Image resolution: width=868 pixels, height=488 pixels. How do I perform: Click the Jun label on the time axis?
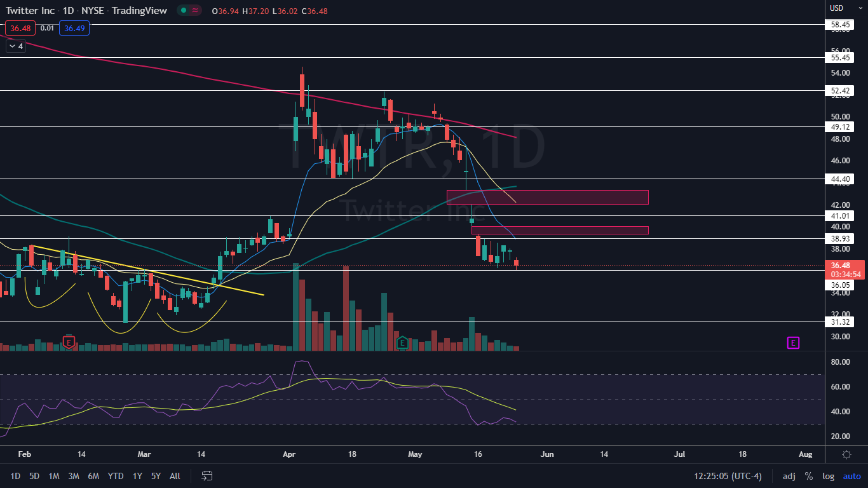[x=547, y=454]
